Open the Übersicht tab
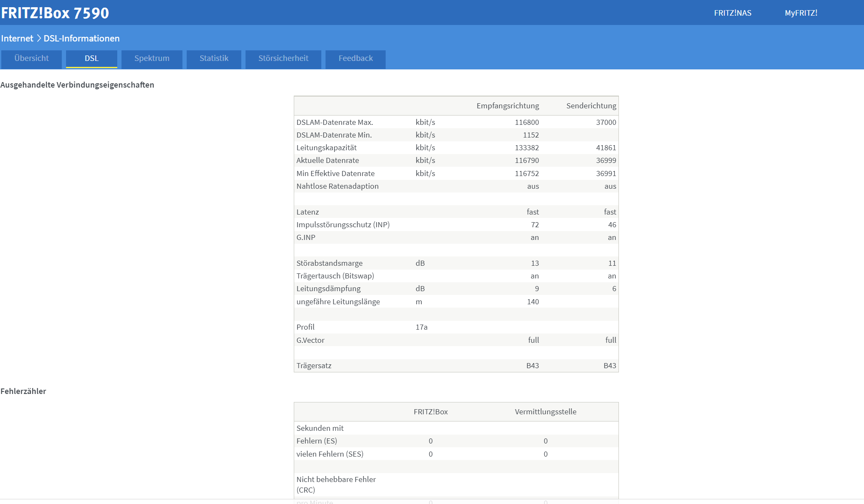Screen dimensions: 864x504 click(31, 58)
